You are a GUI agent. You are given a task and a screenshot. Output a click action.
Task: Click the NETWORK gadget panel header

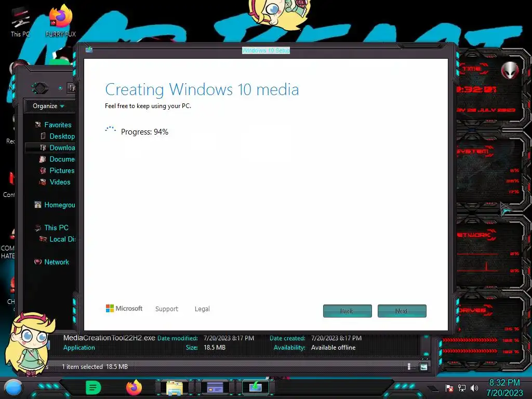475,235
